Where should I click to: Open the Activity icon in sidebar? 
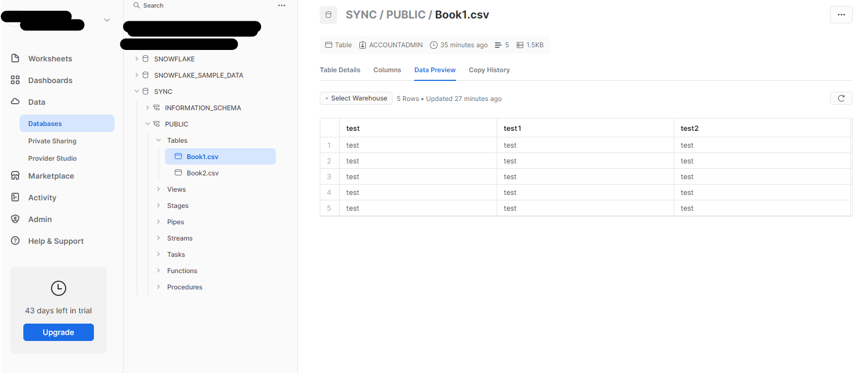(15, 197)
